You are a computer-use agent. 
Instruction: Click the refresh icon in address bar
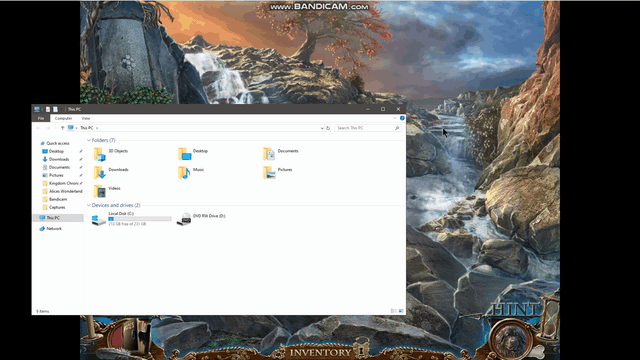(328, 128)
